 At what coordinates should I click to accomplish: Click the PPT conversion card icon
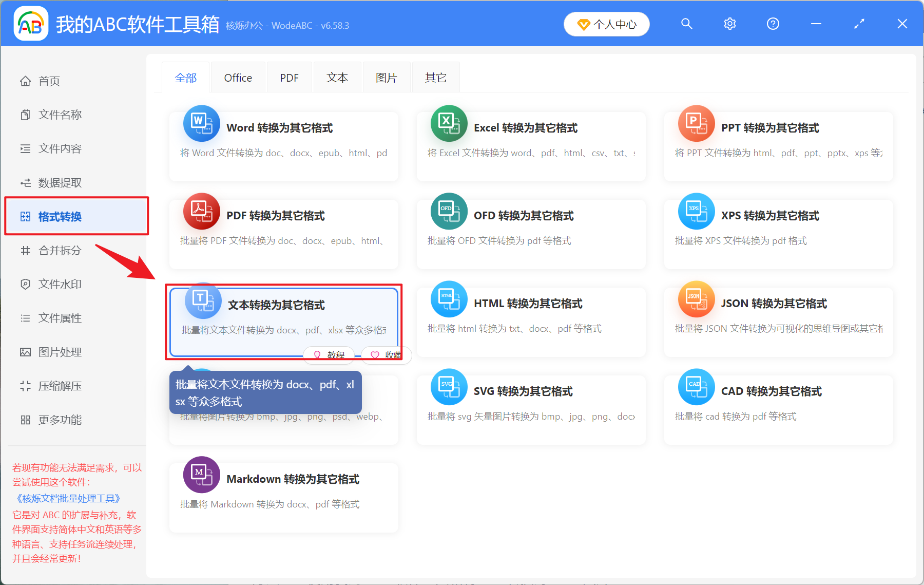[x=696, y=124]
